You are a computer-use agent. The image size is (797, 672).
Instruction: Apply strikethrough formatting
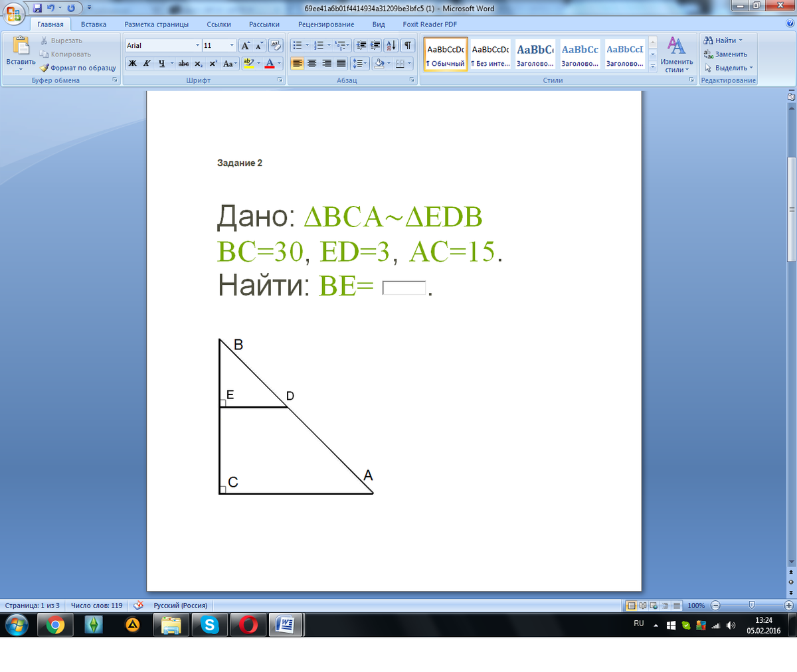184,64
